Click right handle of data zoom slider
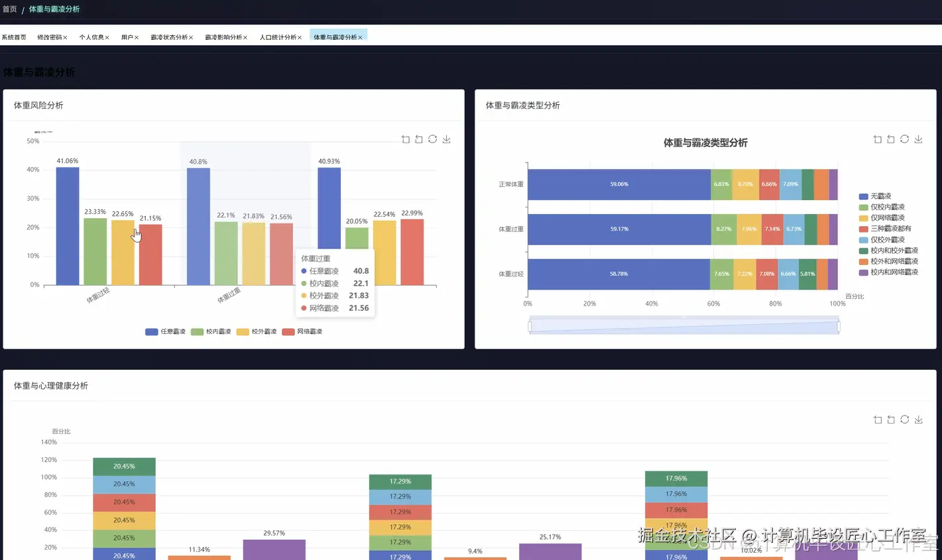The height and width of the screenshot is (560, 942). click(x=839, y=326)
